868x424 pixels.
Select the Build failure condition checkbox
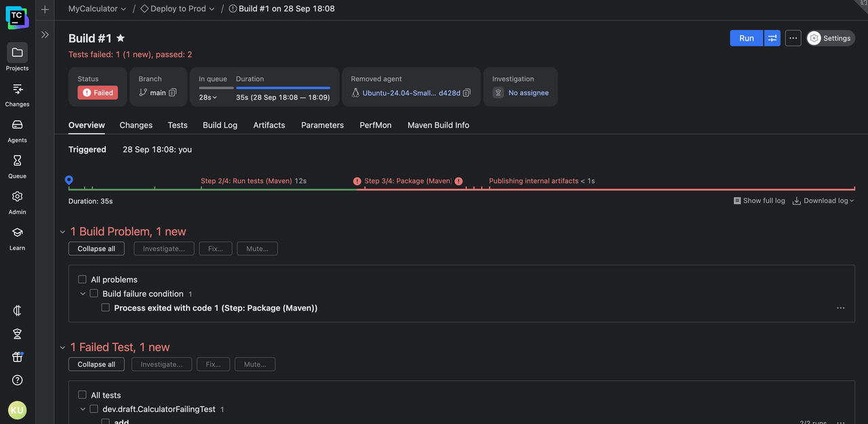coord(94,294)
